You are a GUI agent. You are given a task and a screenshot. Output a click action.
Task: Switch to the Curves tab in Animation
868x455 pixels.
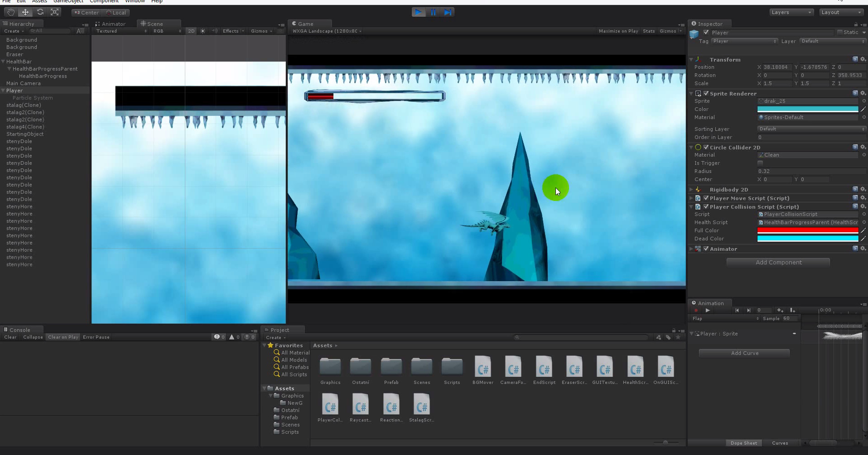780,443
